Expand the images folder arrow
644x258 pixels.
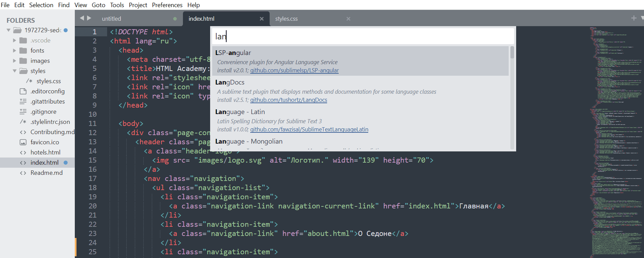tap(14, 61)
